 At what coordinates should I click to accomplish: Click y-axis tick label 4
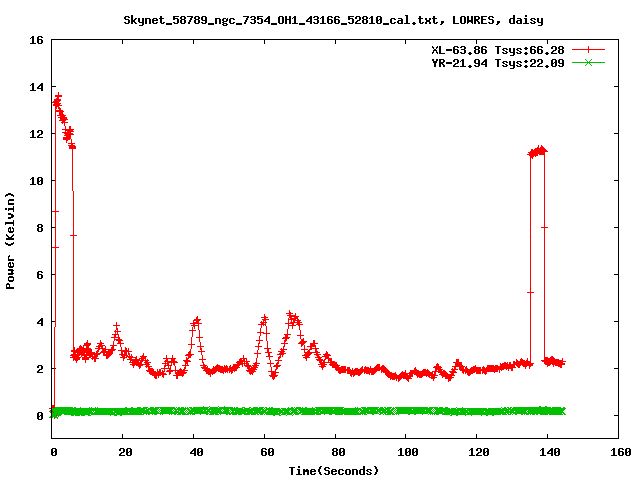point(40,322)
